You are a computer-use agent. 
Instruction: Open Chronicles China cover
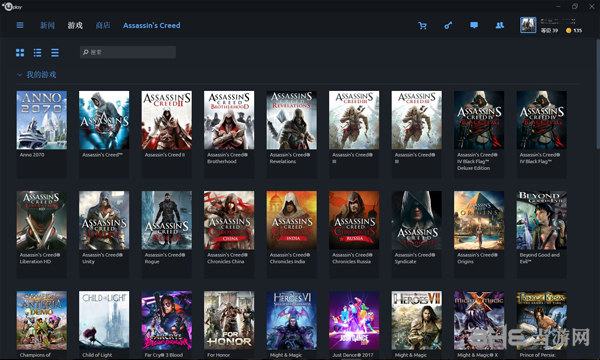click(x=229, y=220)
